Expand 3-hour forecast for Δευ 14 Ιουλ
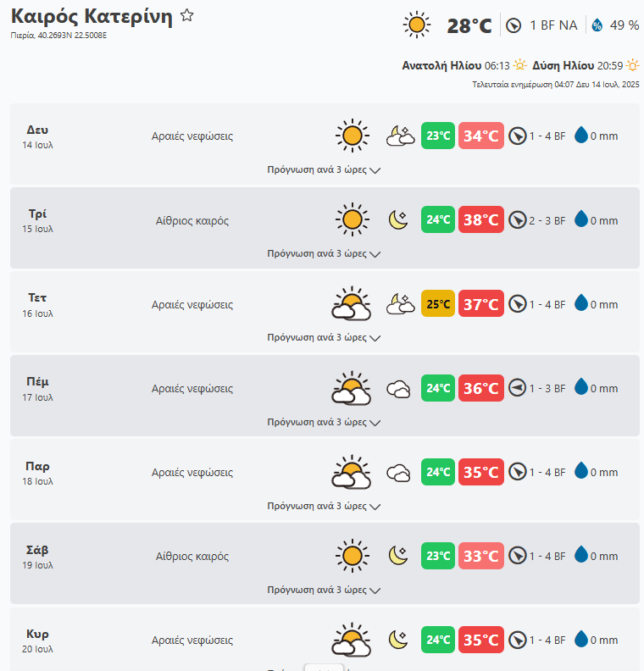 click(324, 169)
